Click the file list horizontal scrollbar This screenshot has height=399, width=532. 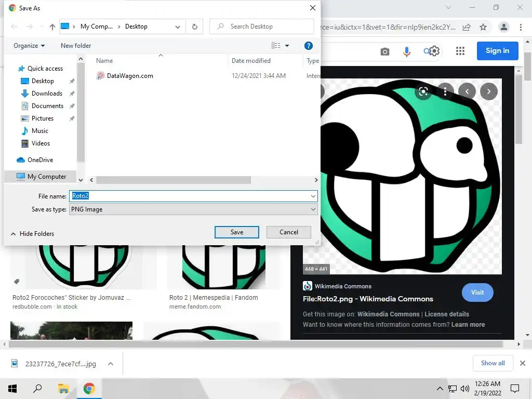click(x=174, y=180)
